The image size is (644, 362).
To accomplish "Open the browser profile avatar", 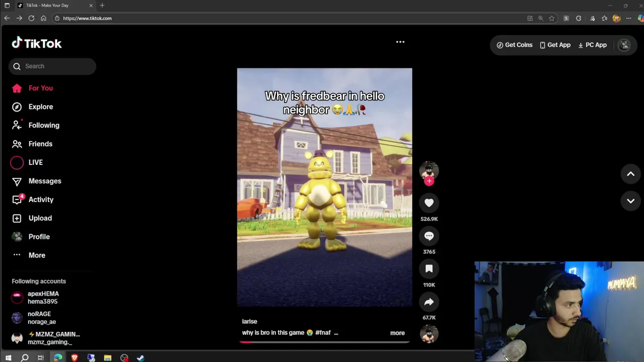I will tap(616, 18).
